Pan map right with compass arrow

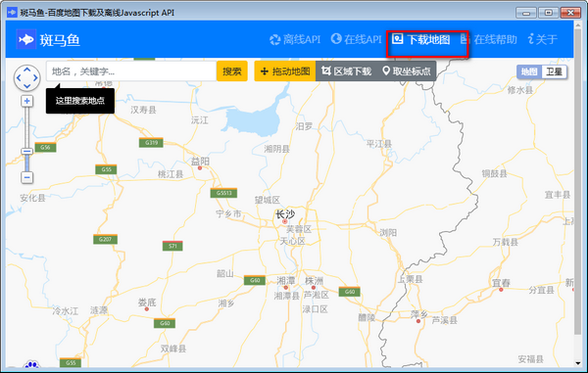pyautogui.click(x=35, y=78)
